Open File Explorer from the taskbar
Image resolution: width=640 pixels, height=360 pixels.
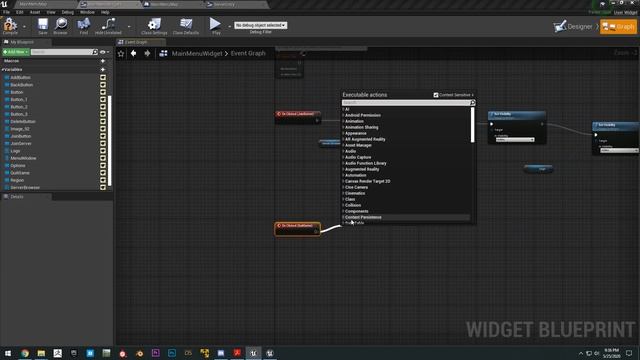coord(41,353)
